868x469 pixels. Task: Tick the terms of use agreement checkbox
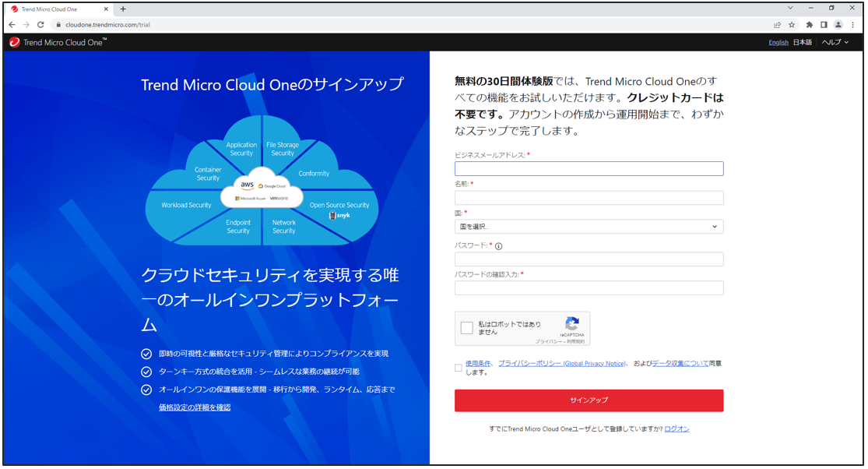point(459,368)
